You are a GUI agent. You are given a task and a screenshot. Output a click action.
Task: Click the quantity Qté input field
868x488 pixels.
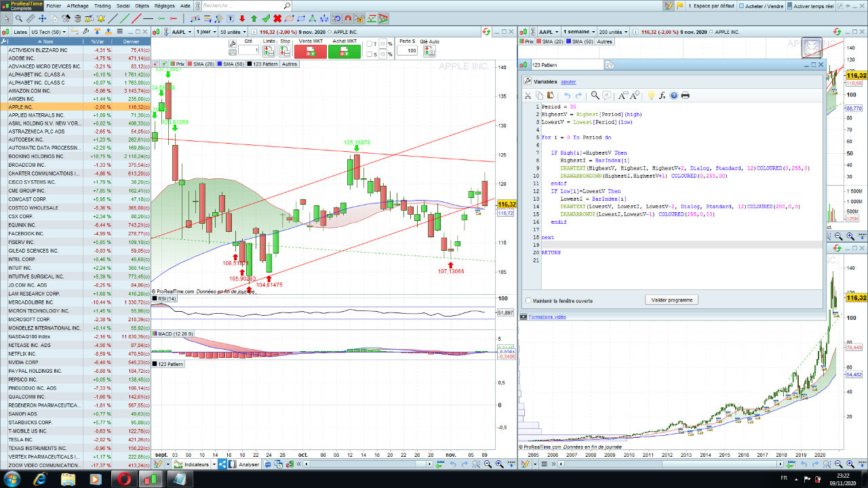(248, 50)
